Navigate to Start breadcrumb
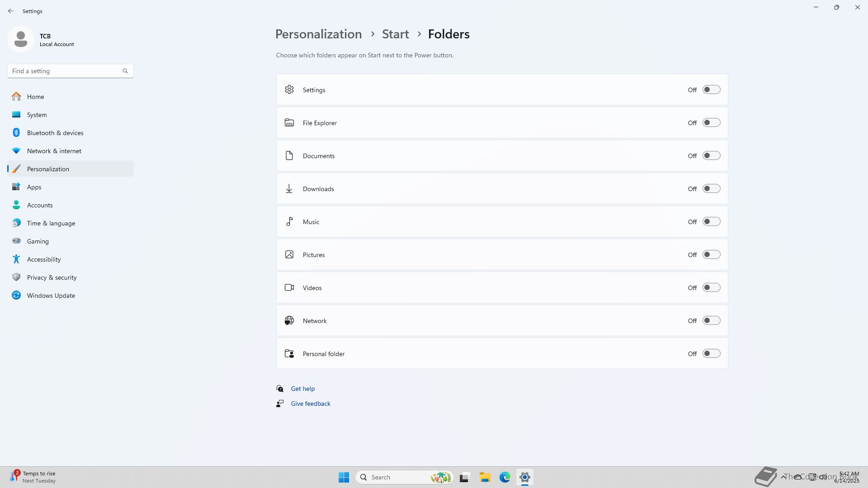Viewport: 868px width, 488px height. (x=395, y=34)
